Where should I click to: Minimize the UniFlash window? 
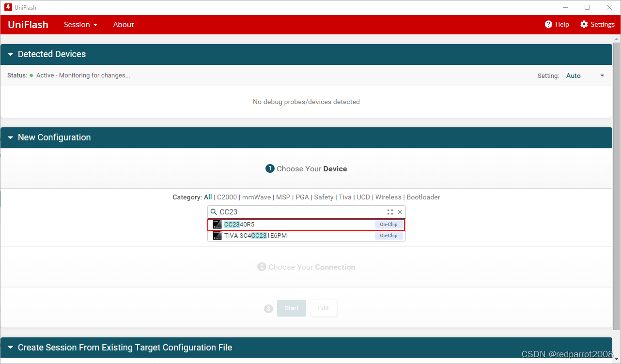click(565, 7)
